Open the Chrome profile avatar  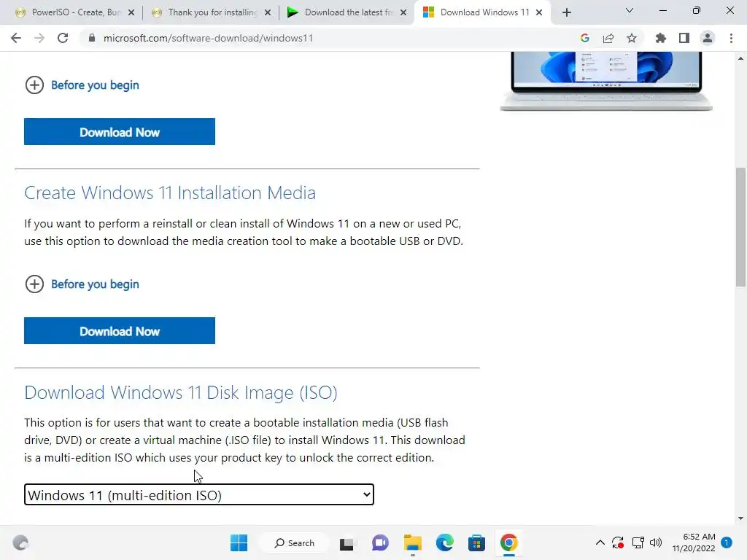pyautogui.click(x=708, y=38)
